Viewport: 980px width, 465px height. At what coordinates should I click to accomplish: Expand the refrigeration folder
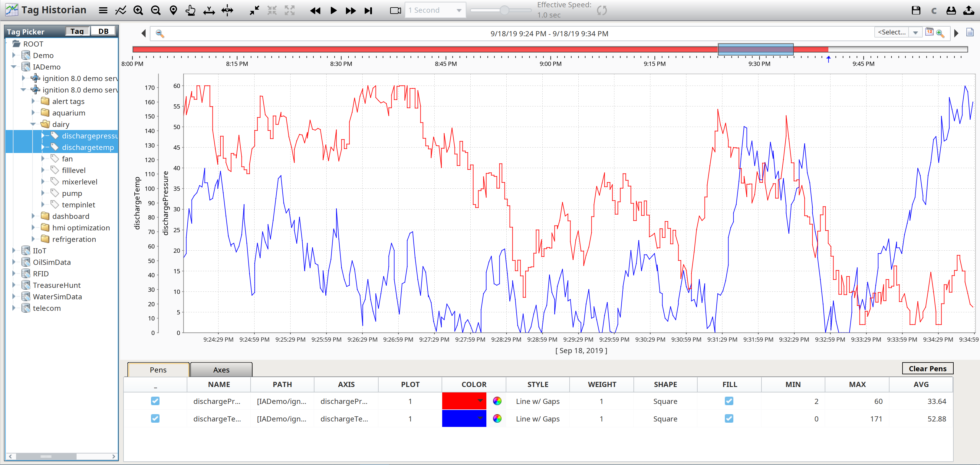(33, 239)
